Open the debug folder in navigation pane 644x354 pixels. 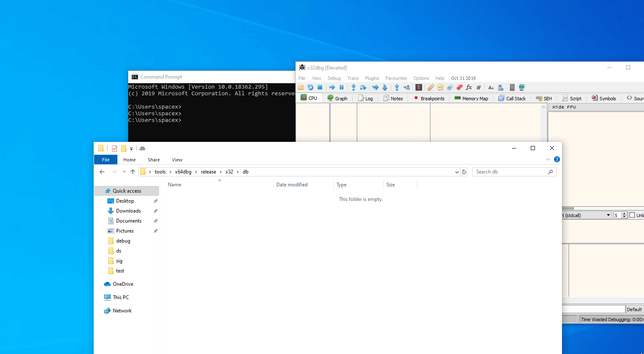[123, 241]
